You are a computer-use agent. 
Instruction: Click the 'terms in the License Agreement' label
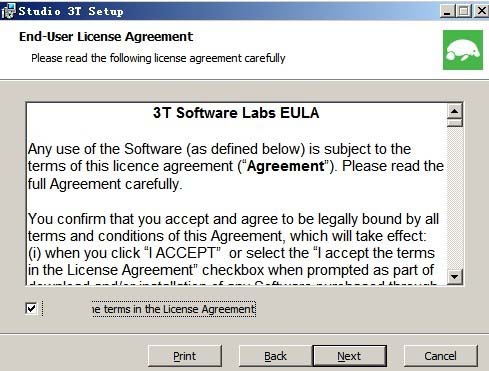point(174,309)
